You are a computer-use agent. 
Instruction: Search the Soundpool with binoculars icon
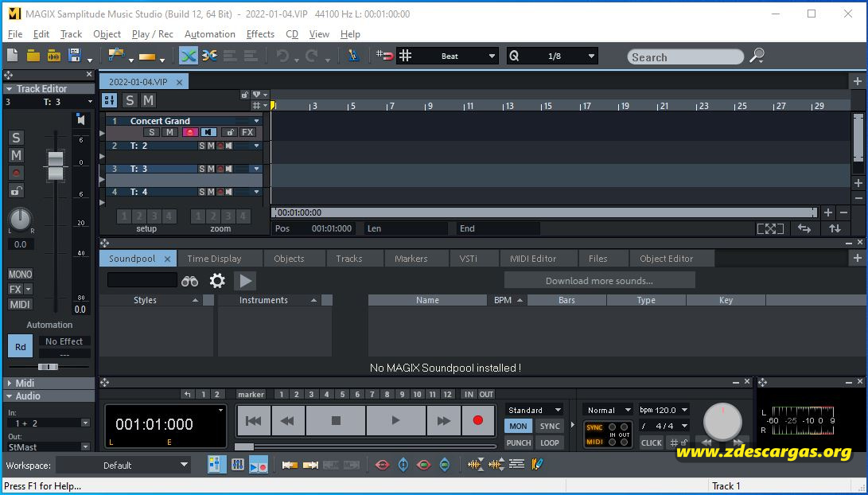click(189, 281)
